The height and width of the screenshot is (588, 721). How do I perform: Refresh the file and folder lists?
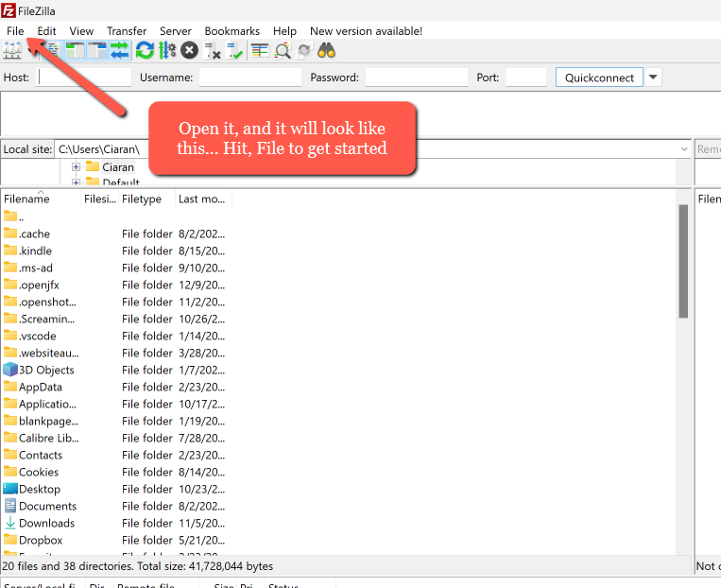pyautogui.click(x=145, y=50)
